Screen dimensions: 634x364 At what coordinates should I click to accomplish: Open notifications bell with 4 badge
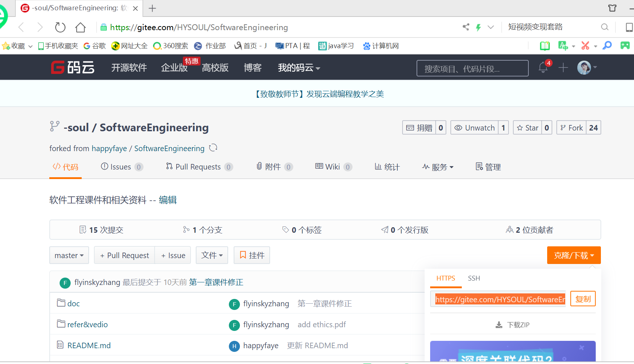pos(543,67)
